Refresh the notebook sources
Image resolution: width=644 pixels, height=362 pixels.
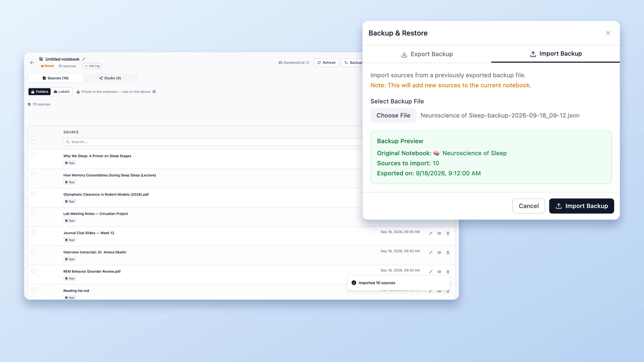(x=326, y=63)
